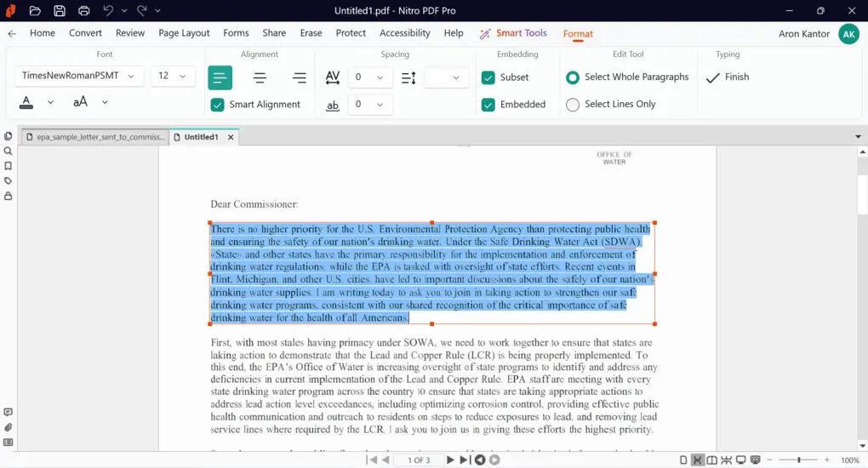Center align the text
Screen dimensions: 868x468
(x=260, y=77)
